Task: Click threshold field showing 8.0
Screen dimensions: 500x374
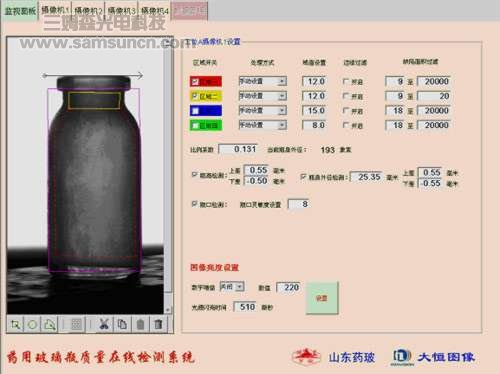Action: (x=314, y=125)
